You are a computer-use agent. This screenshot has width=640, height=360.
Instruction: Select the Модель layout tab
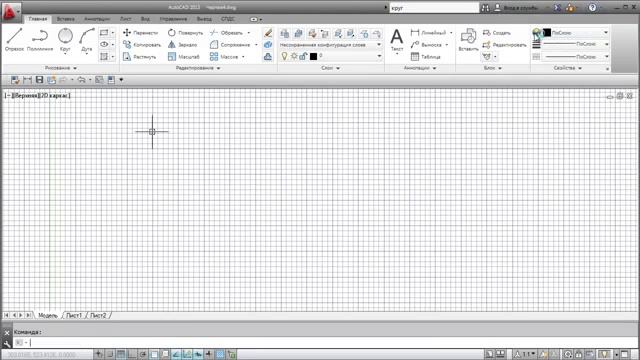[48, 316]
